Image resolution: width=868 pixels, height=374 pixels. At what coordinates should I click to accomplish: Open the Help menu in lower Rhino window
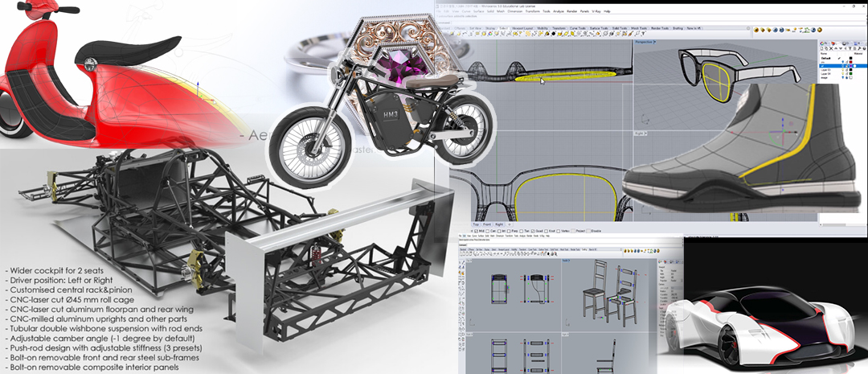[547, 236]
